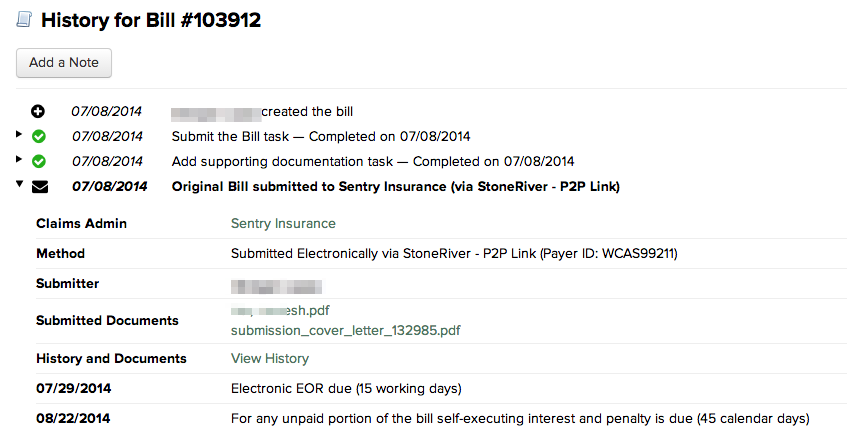Collapse the Original Bill submitted entry

(19, 184)
